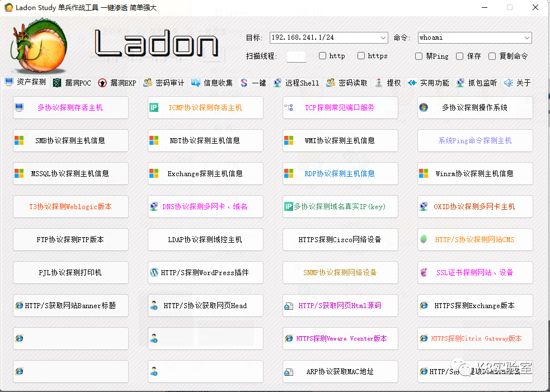Click LDAP协议探测域控主机 button
550x392 pixels.
point(205,239)
